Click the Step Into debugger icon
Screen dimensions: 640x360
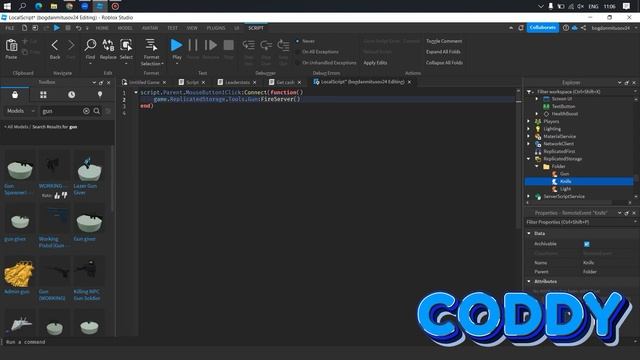click(249, 45)
